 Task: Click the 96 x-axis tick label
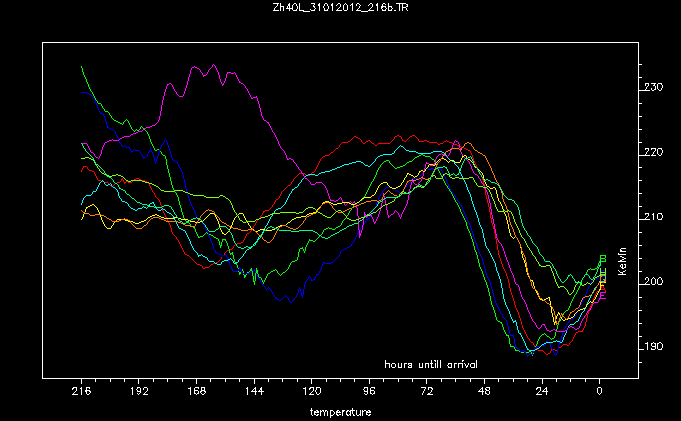tap(369, 393)
